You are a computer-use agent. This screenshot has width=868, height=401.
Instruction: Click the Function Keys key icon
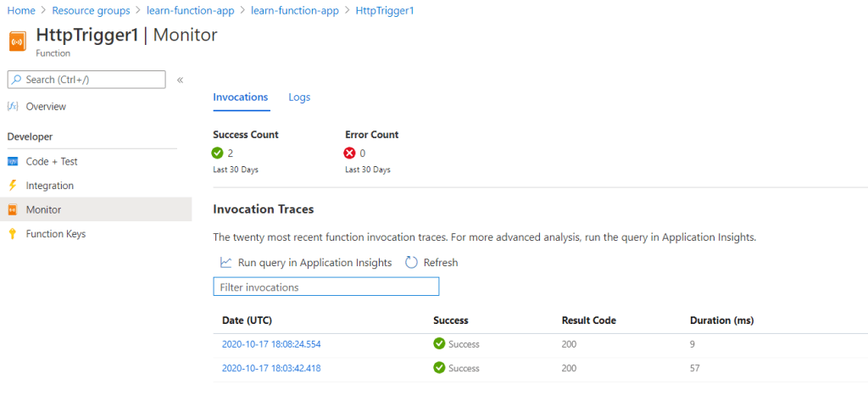point(13,234)
